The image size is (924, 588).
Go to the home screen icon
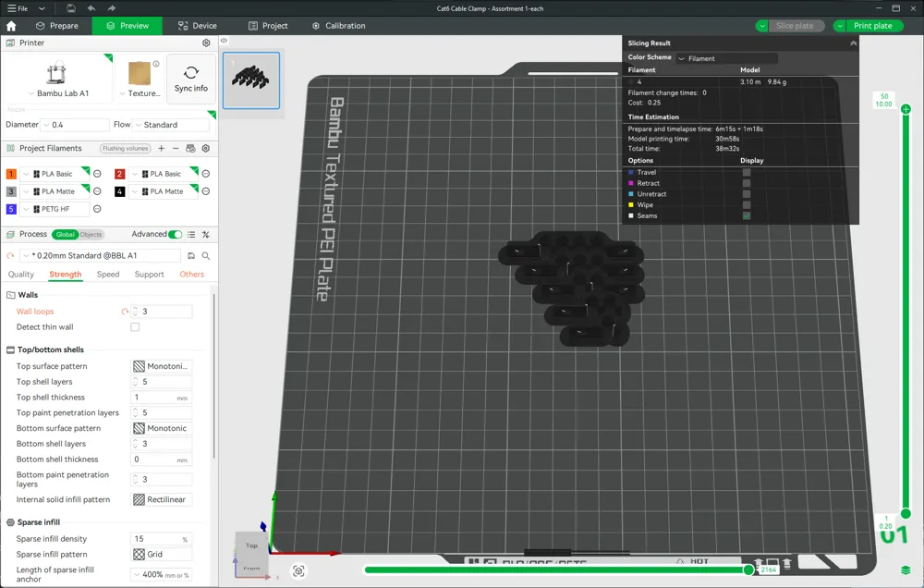tap(11, 26)
